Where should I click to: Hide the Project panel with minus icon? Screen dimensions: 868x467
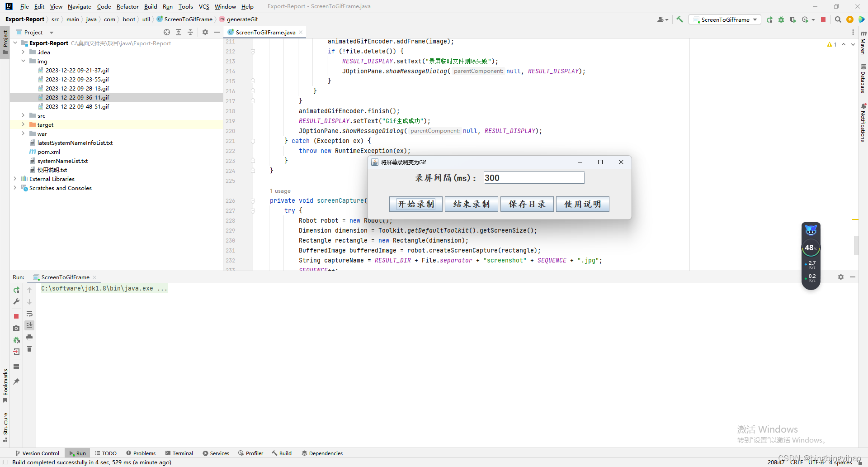(217, 32)
